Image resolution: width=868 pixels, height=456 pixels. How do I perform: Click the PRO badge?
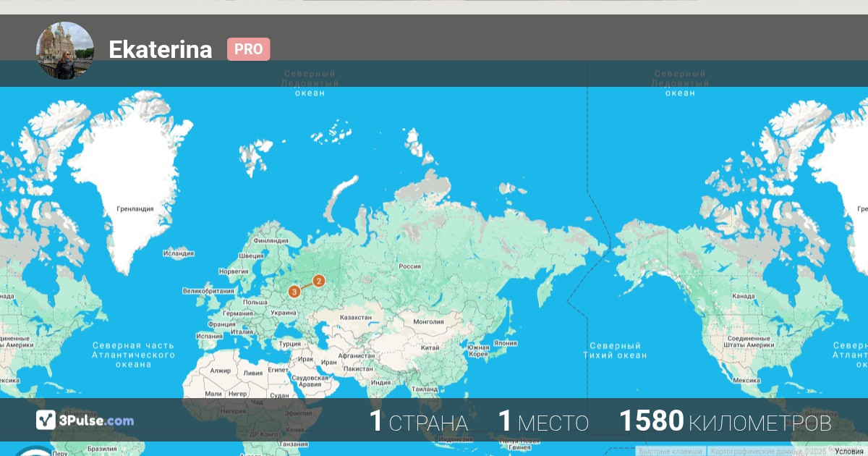(x=248, y=50)
